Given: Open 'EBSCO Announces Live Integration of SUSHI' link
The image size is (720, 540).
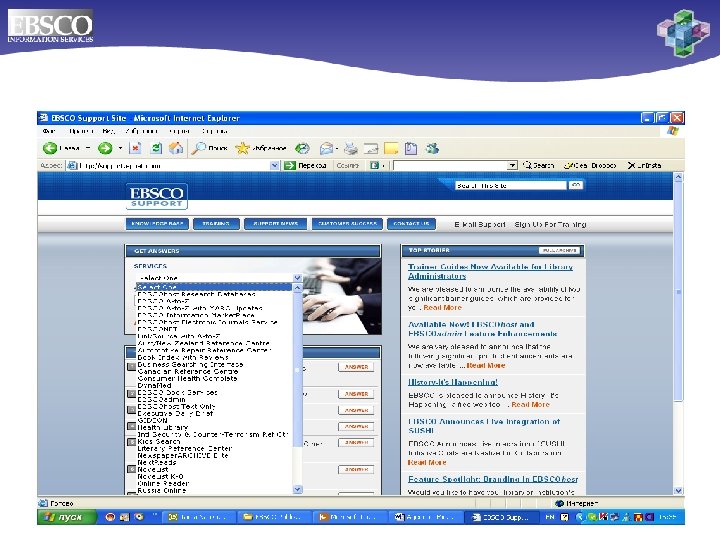Looking at the screenshot, I should [x=484, y=426].
